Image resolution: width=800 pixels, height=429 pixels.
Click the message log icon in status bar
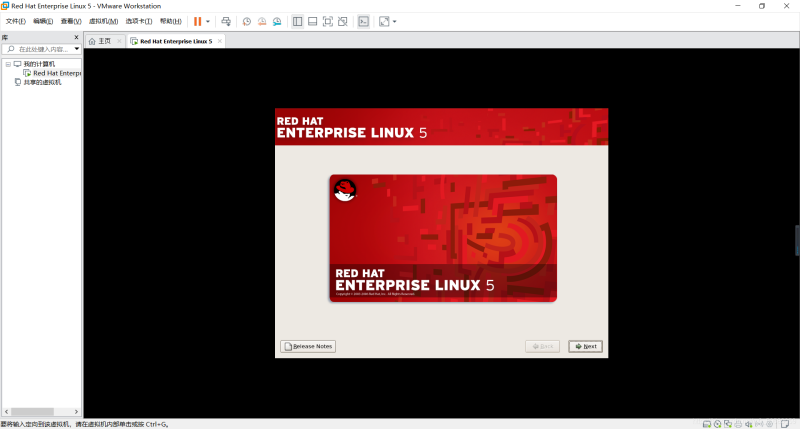785,424
